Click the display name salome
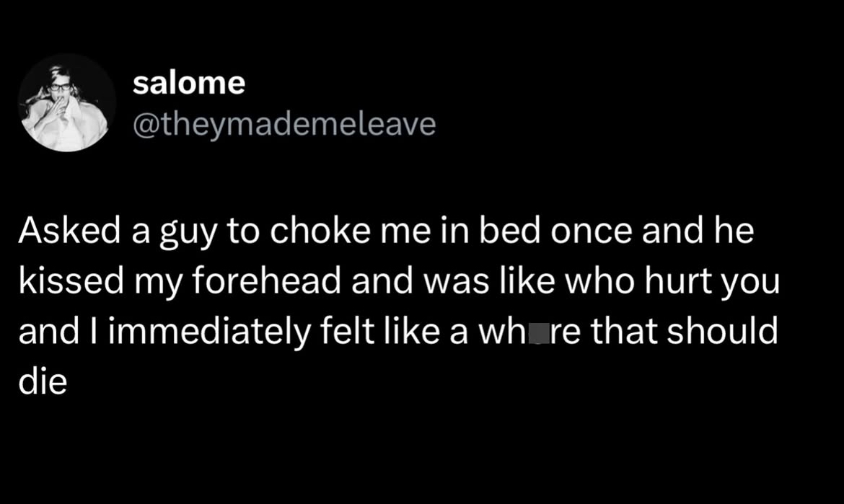This screenshot has width=844, height=504. [x=189, y=83]
